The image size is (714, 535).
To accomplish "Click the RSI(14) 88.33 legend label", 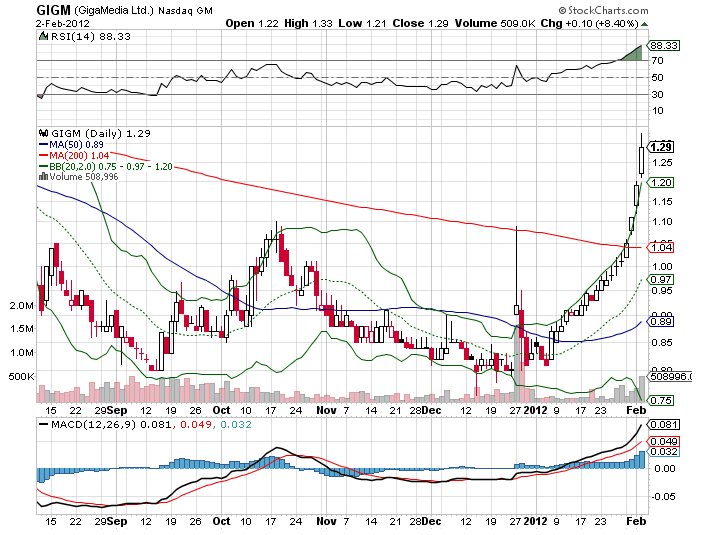I will tap(91, 36).
